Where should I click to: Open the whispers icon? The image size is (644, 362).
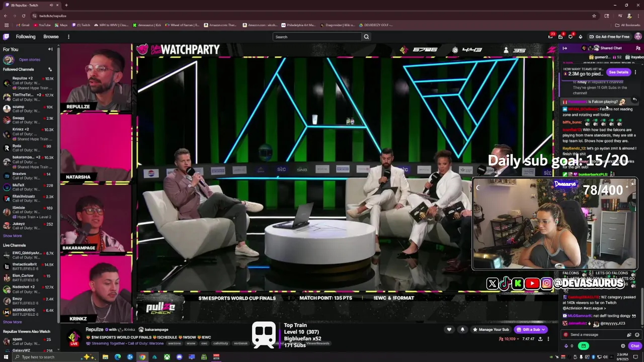(x=571, y=37)
